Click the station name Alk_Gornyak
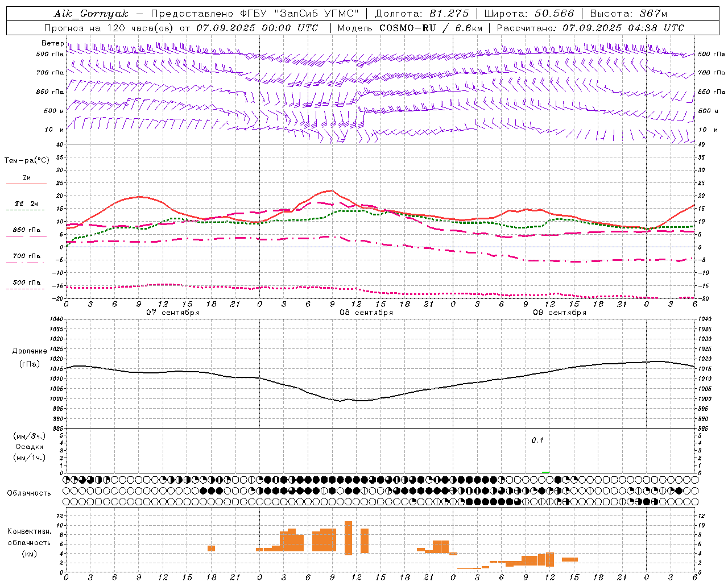Viewport: 728px width, 582px height. pyautogui.click(x=91, y=14)
